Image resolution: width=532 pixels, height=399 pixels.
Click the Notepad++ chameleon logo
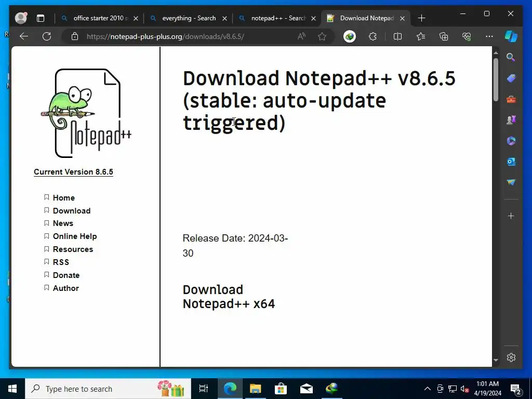(86, 113)
